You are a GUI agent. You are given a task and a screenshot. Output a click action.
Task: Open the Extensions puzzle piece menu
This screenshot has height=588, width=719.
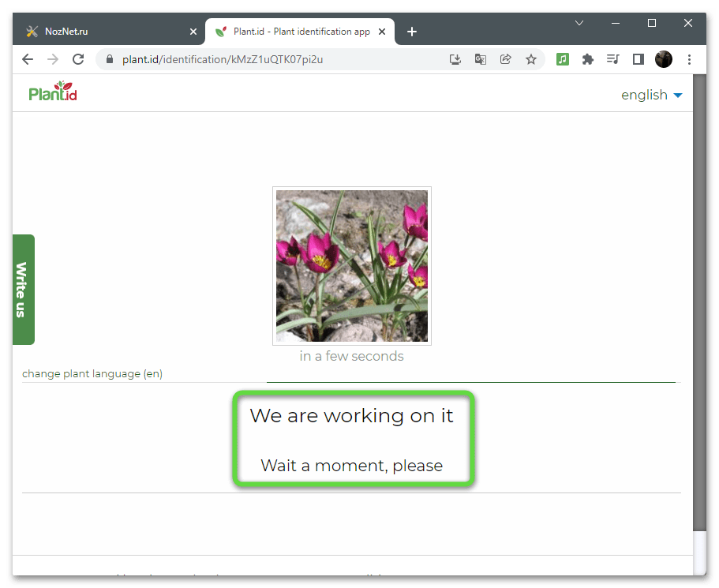(588, 59)
